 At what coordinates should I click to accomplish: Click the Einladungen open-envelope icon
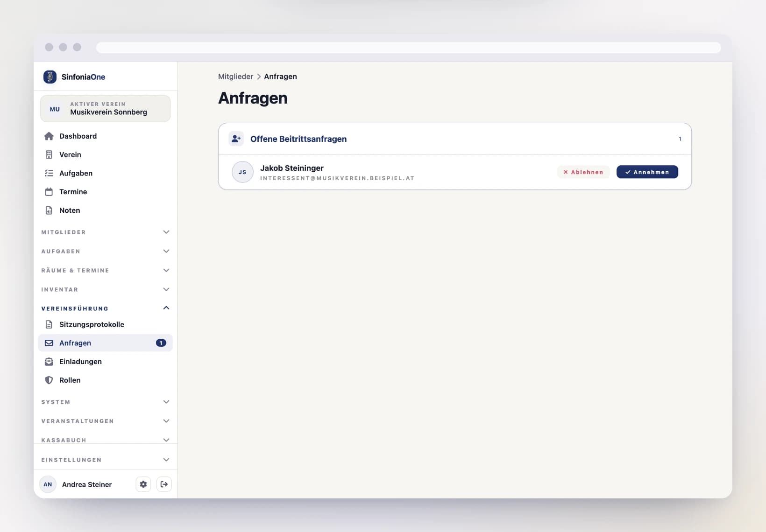pyautogui.click(x=49, y=362)
